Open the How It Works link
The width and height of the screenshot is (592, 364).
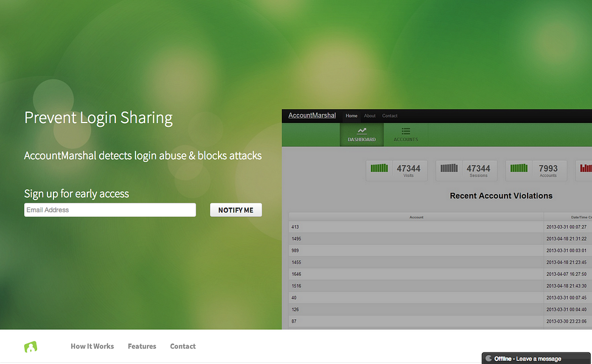tap(92, 346)
